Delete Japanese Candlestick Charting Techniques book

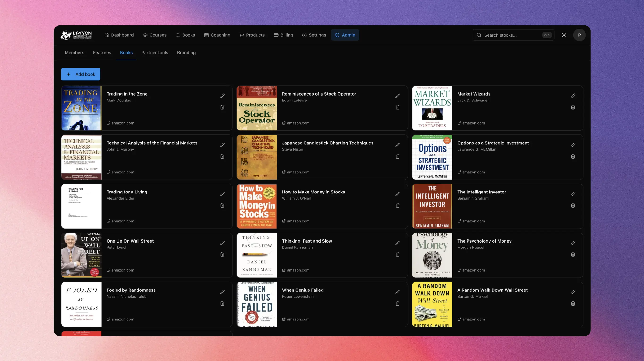tap(397, 156)
